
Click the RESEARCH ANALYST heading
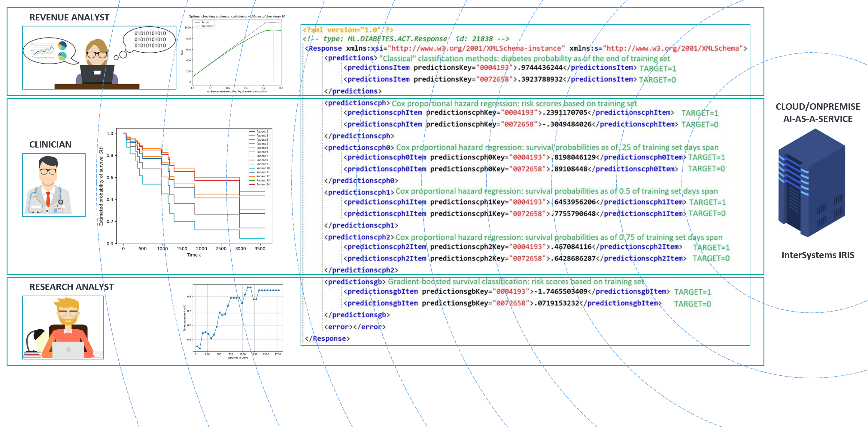coord(71,287)
